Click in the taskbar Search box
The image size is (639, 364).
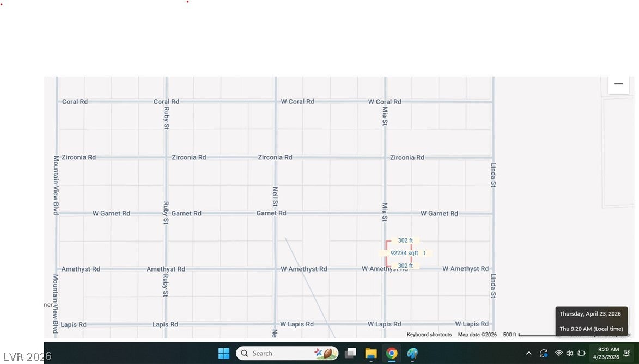point(287,353)
